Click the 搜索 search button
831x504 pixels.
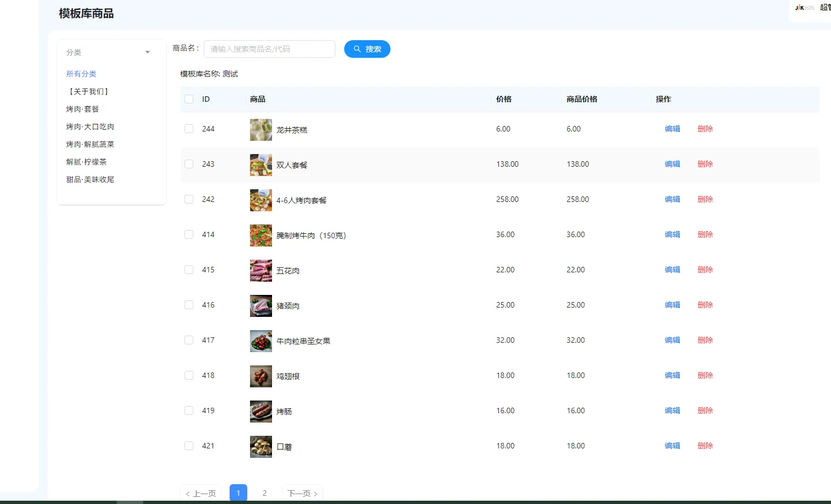click(367, 49)
